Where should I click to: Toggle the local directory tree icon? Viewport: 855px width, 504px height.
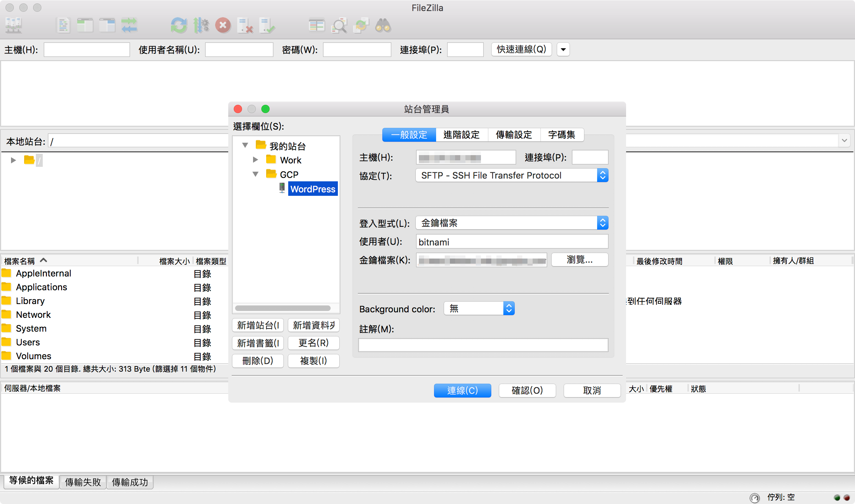coord(85,26)
